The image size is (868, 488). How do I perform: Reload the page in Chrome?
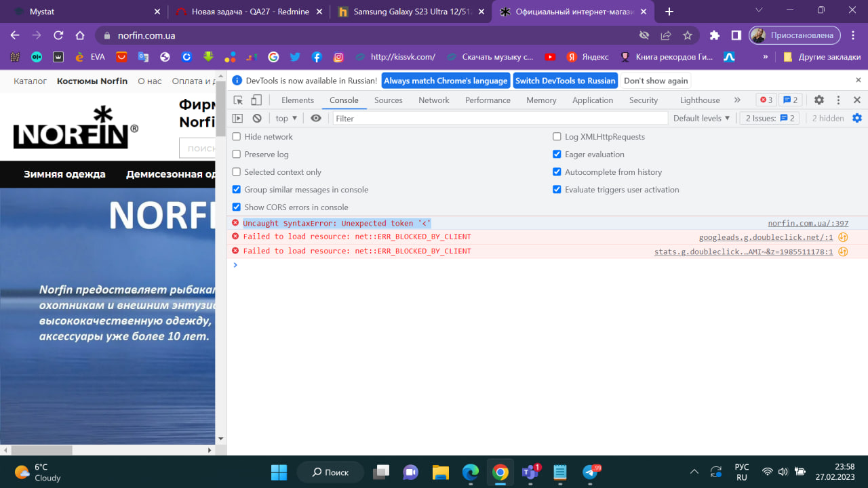pyautogui.click(x=58, y=35)
